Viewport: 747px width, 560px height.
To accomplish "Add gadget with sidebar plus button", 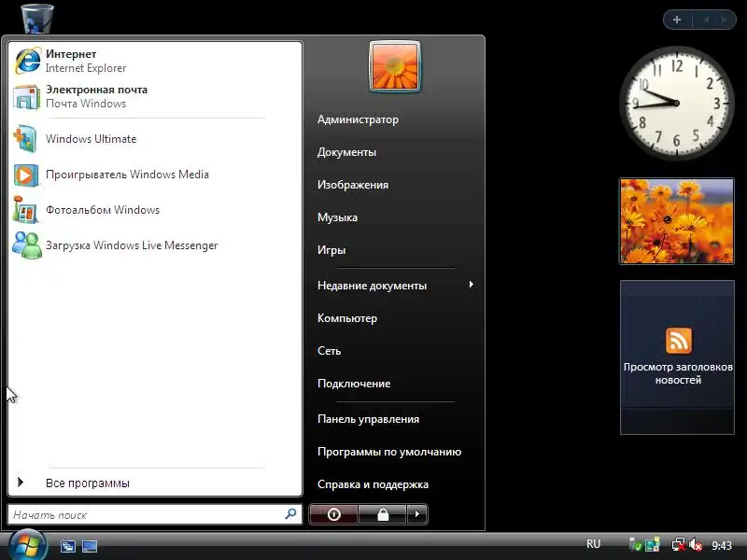I will point(677,20).
